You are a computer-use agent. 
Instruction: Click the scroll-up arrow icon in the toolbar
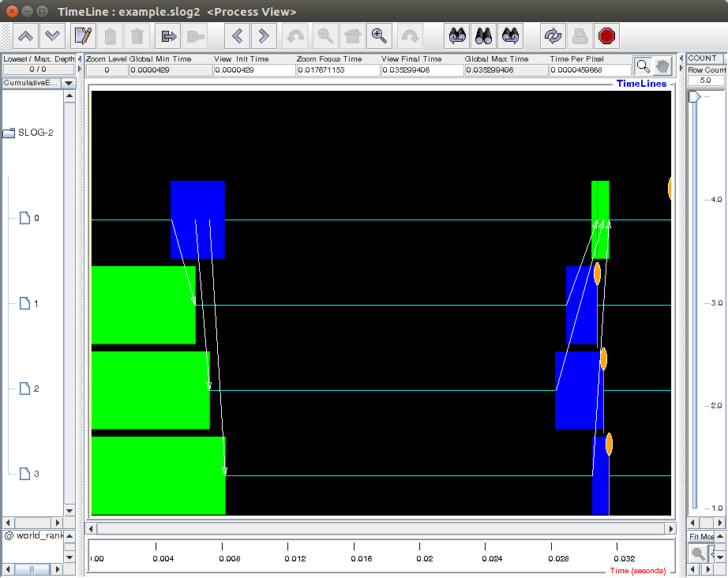[25, 36]
